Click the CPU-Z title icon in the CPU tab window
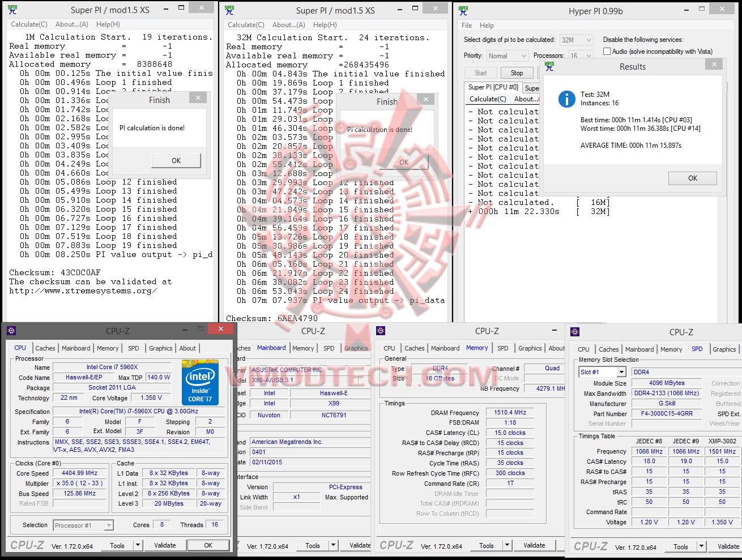This screenshot has height=560, width=742. [11, 331]
